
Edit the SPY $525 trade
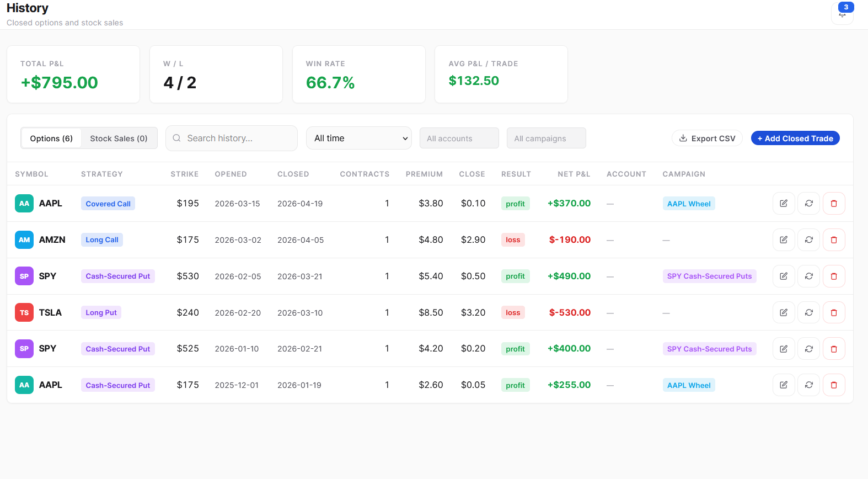(x=784, y=349)
